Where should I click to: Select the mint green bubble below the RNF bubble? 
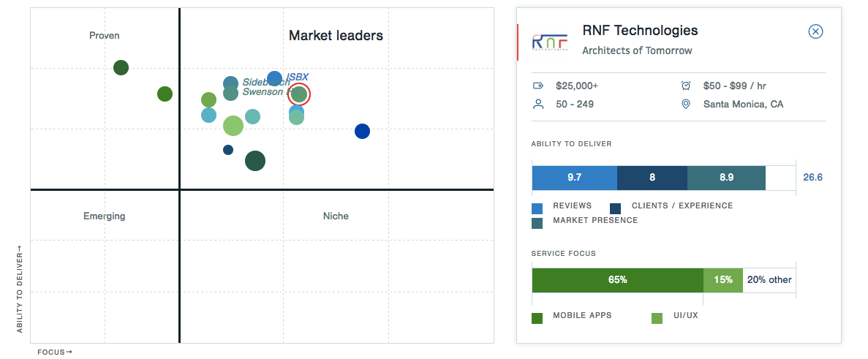tap(297, 117)
